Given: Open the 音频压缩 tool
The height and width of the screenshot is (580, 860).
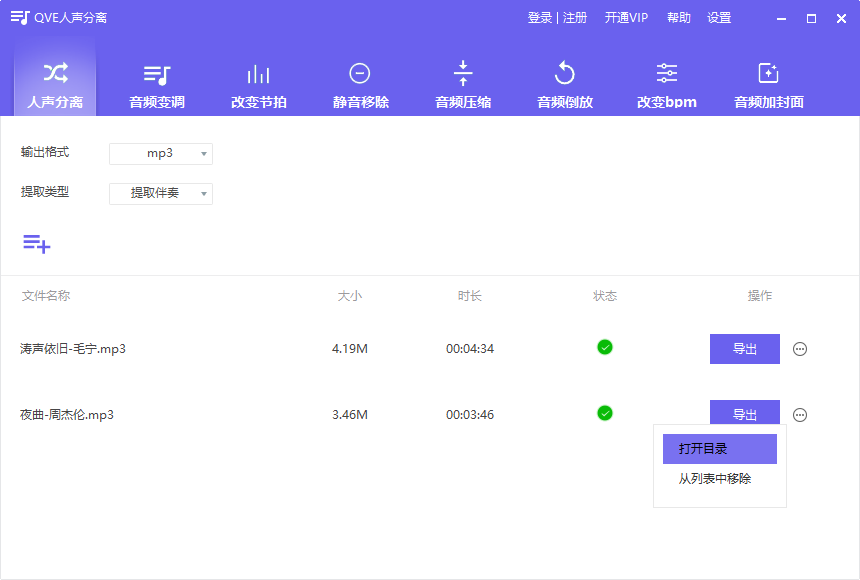Looking at the screenshot, I should [463, 82].
